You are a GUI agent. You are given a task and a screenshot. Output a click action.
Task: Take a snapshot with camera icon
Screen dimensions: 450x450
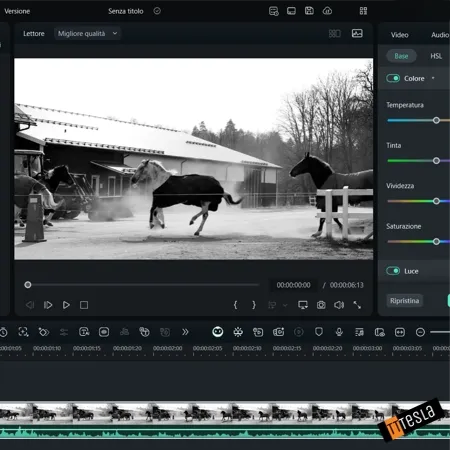(x=321, y=305)
